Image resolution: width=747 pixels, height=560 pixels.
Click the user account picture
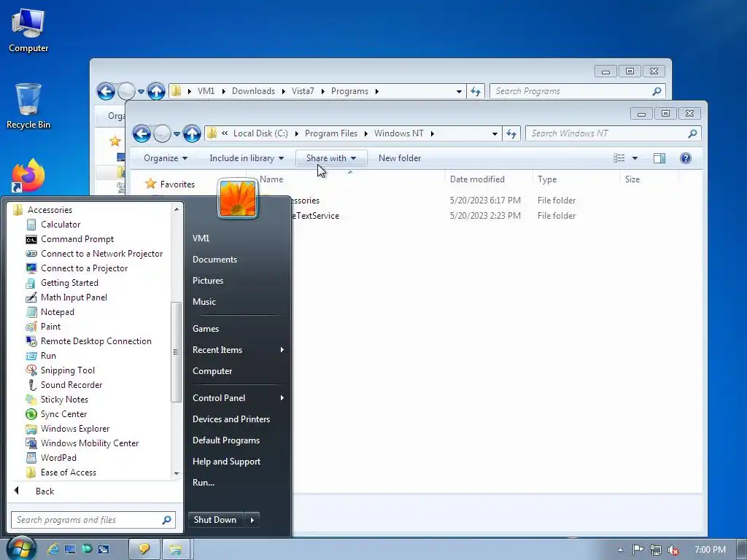[238, 198]
